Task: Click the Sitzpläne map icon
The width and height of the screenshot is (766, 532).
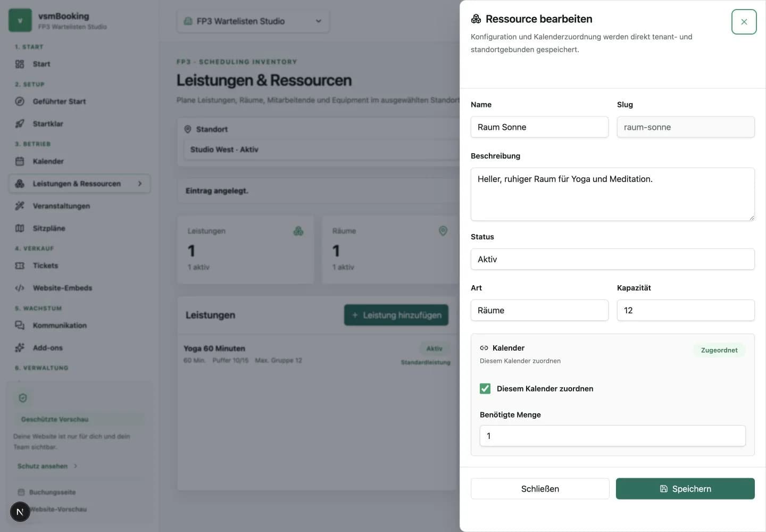Action: coord(20,228)
